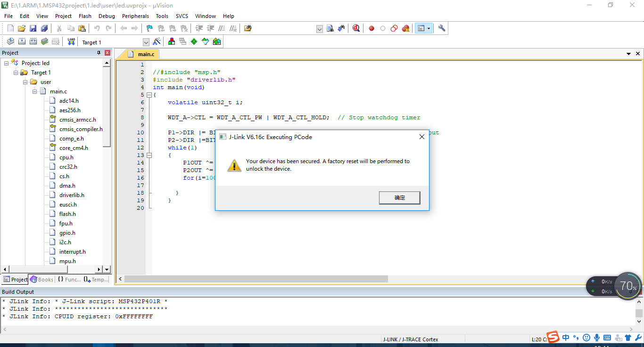Click the Translate file icon
The height and width of the screenshot is (347, 644).
tap(10, 41)
